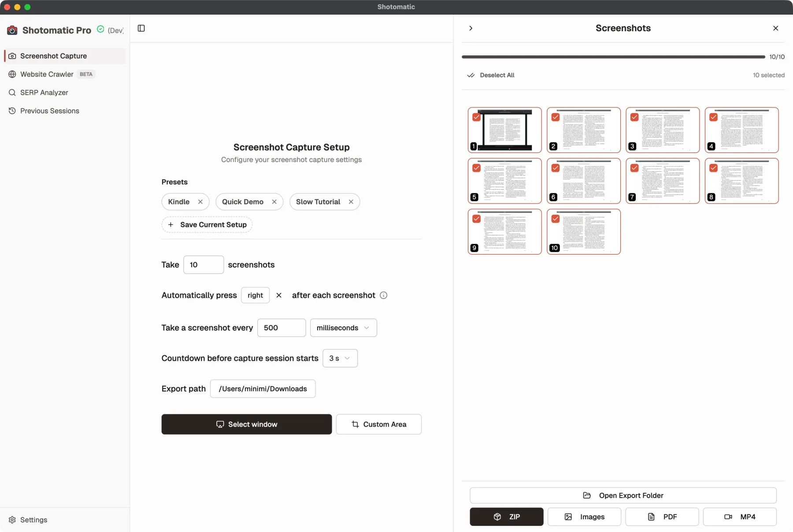View Previous Sessions

49,111
